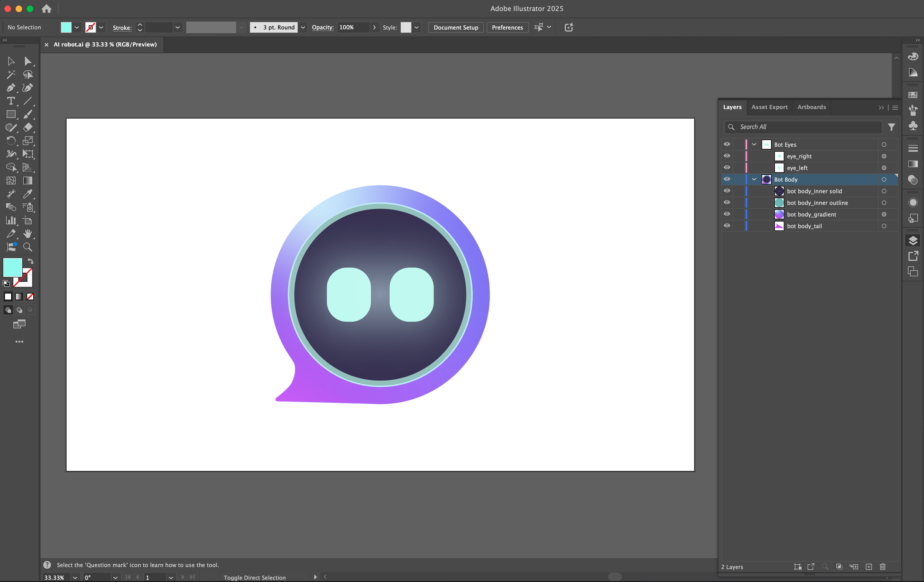Select the Type tool
The width and height of the screenshot is (924, 582).
click(x=11, y=101)
